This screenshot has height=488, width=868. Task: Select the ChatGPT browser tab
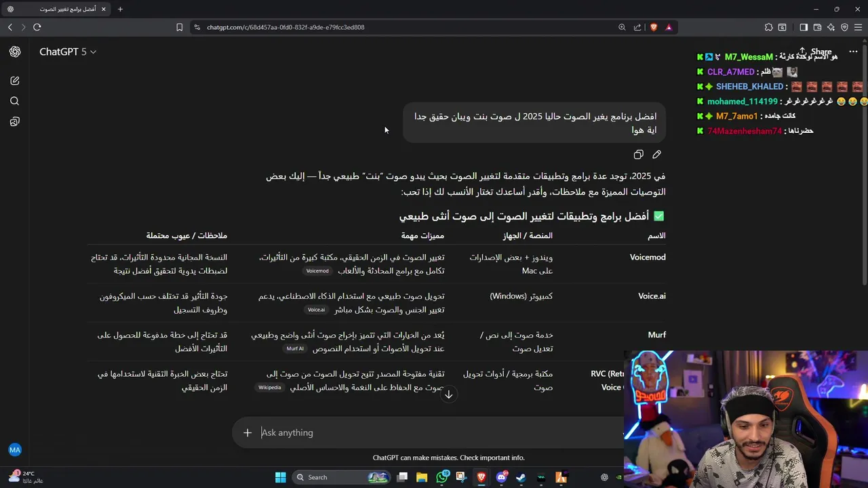(x=56, y=9)
